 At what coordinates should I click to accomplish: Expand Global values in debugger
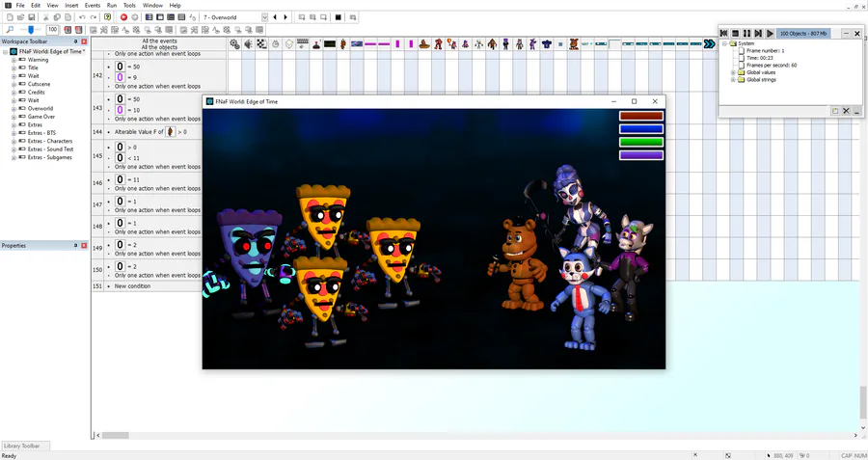click(733, 72)
